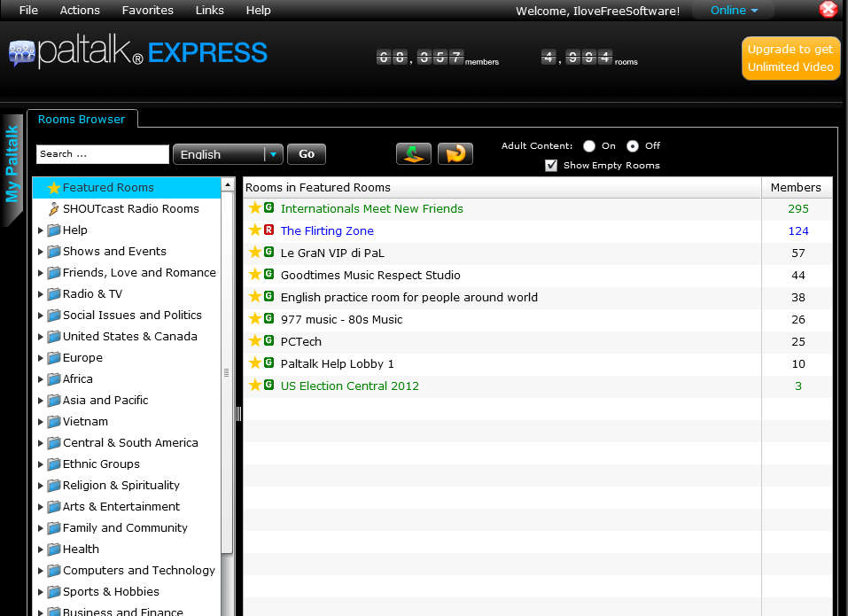This screenshot has width=848, height=616.
Task: Click Upgrade to get Unlimited Video
Action: (x=790, y=58)
